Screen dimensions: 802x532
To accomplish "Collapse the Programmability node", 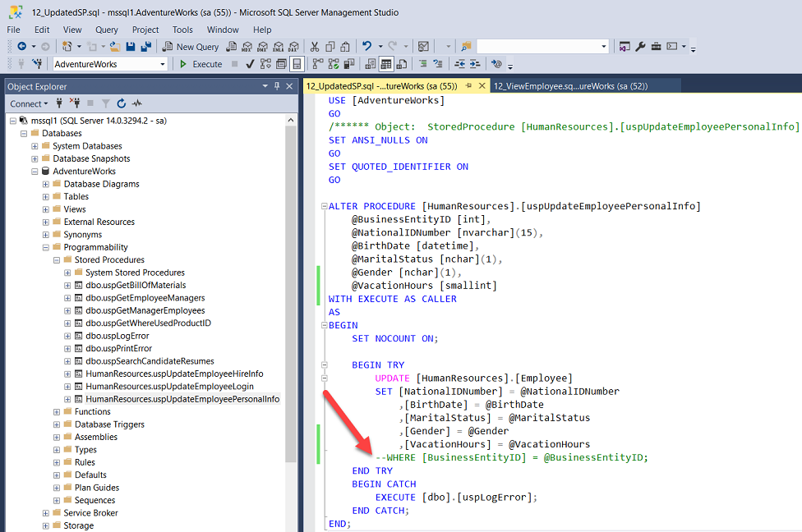I will point(46,247).
